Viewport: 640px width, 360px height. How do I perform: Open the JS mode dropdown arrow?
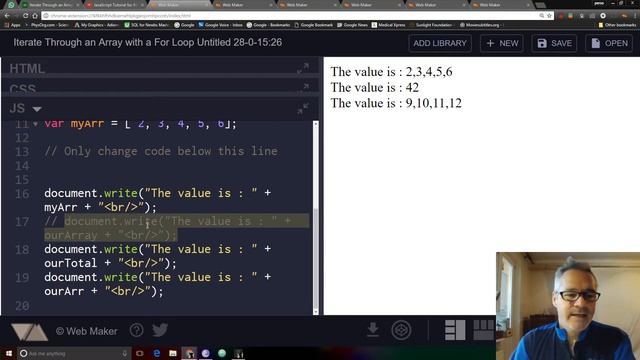[x=37, y=109]
